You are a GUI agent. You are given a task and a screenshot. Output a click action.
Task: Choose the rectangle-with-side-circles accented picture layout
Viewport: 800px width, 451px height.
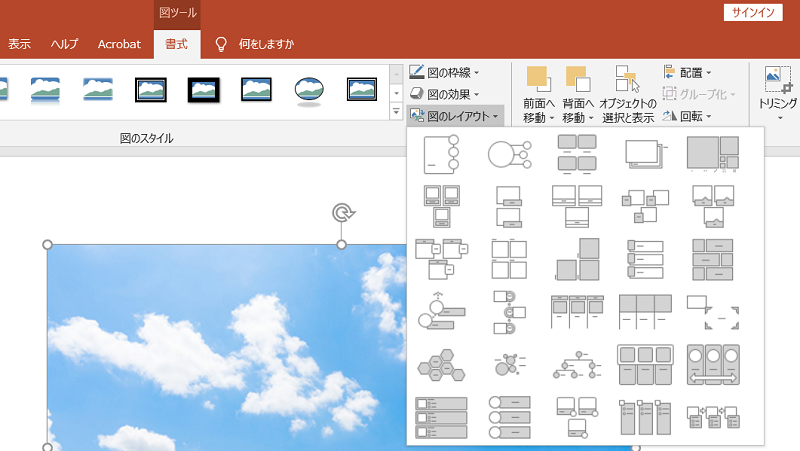441,154
